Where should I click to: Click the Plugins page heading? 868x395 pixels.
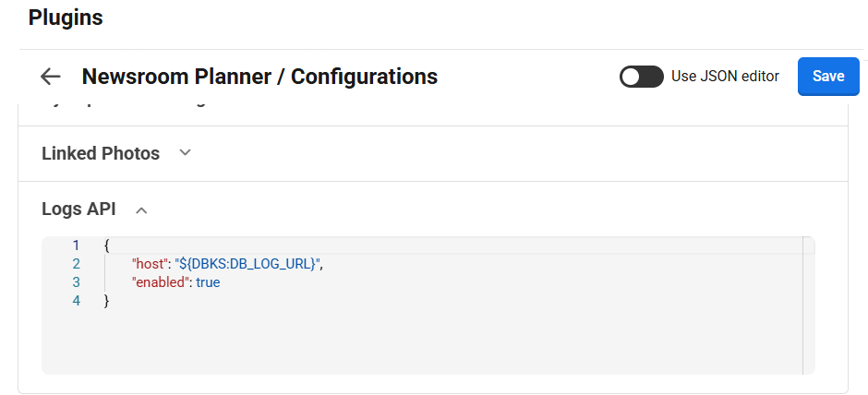(66, 18)
